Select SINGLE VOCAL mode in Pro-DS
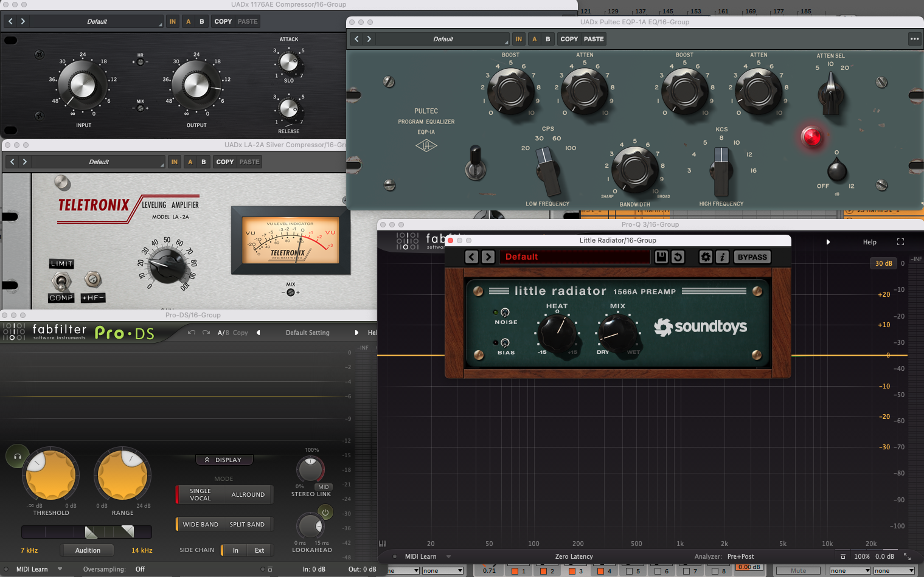924x577 pixels. (x=200, y=495)
